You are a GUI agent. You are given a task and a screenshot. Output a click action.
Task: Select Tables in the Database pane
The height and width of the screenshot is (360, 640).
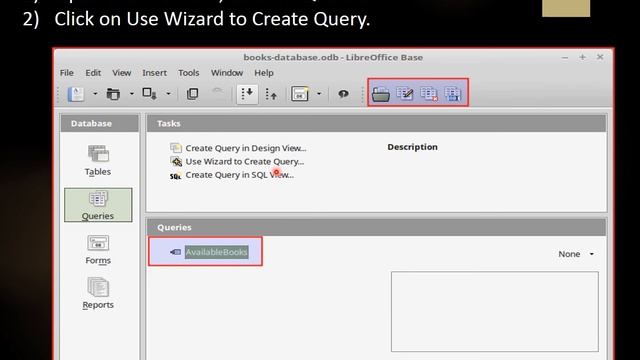pos(98,160)
